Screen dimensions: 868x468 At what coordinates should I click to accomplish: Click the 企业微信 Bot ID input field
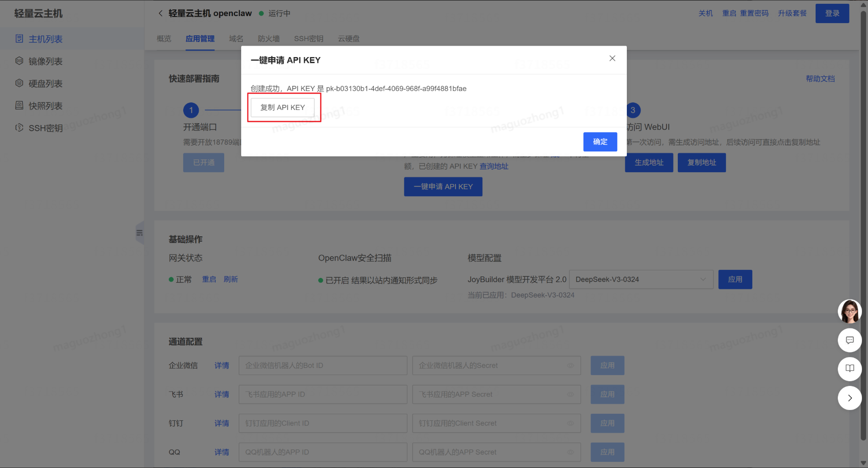(323, 366)
